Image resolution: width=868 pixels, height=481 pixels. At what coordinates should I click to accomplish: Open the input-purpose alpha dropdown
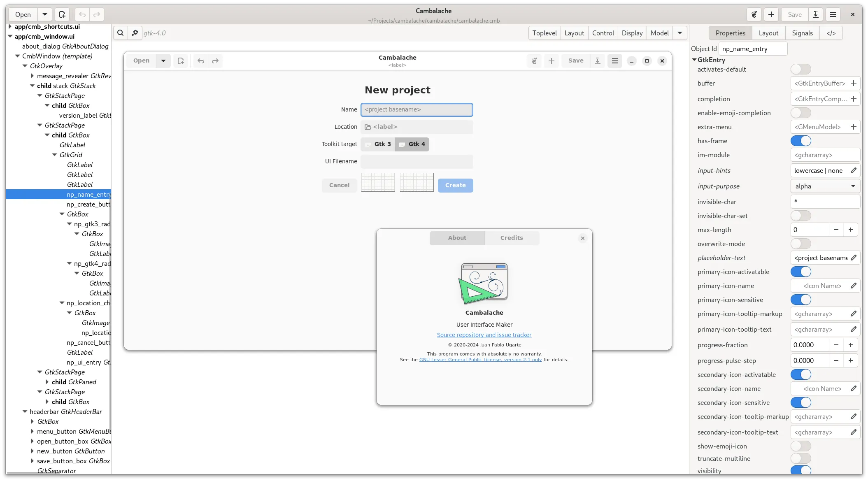click(825, 186)
